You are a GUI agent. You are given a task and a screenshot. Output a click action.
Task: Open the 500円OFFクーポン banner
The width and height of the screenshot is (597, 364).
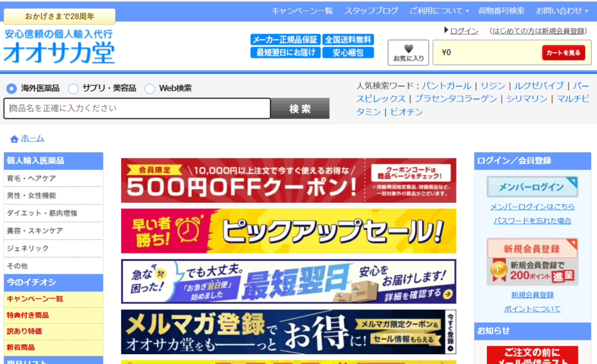289,181
